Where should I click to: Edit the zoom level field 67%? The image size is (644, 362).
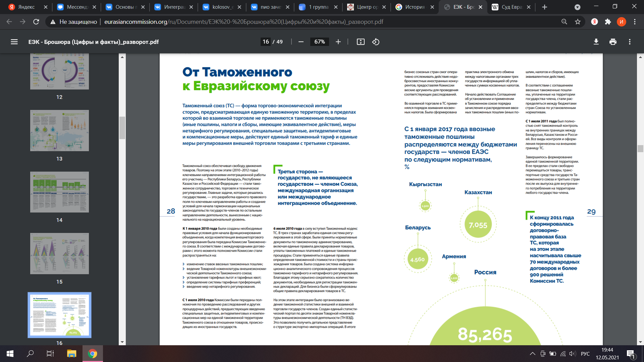click(320, 42)
